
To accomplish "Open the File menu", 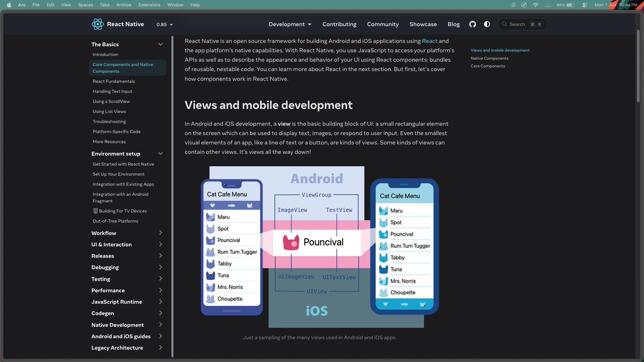I will point(36,5).
